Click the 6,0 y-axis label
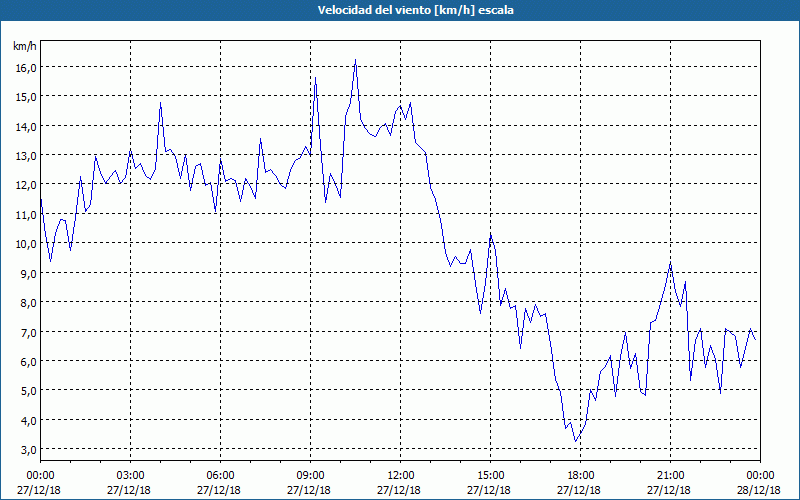This screenshot has width=800, height=500. pos(27,361)
